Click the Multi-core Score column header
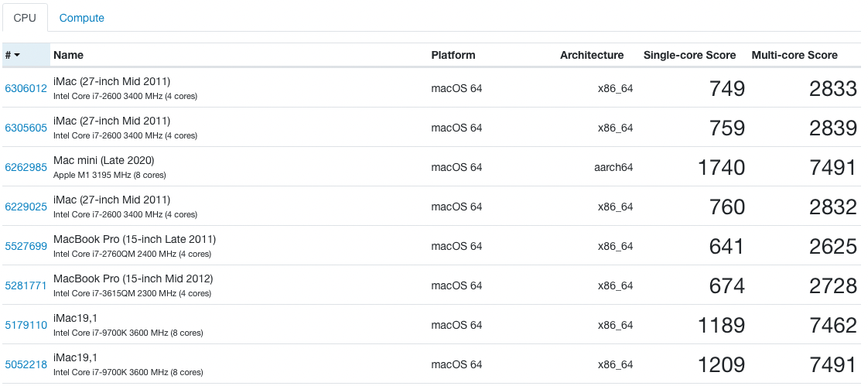 coord(794,55)
